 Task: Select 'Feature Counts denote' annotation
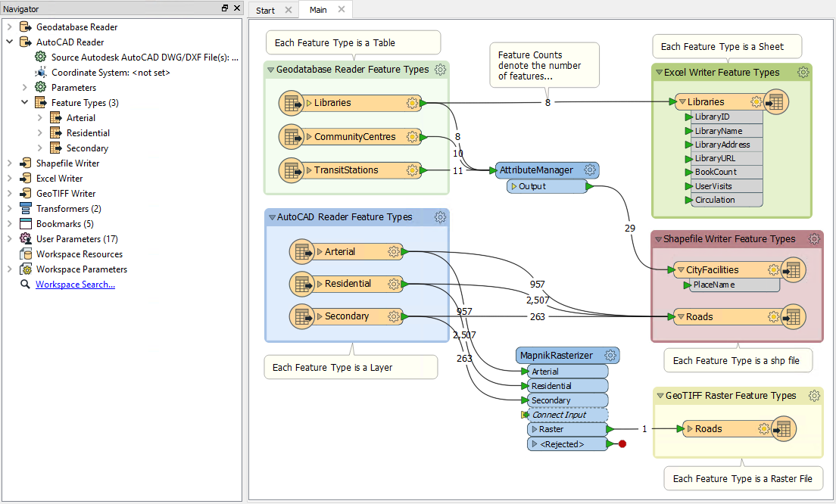pos(544,66)
